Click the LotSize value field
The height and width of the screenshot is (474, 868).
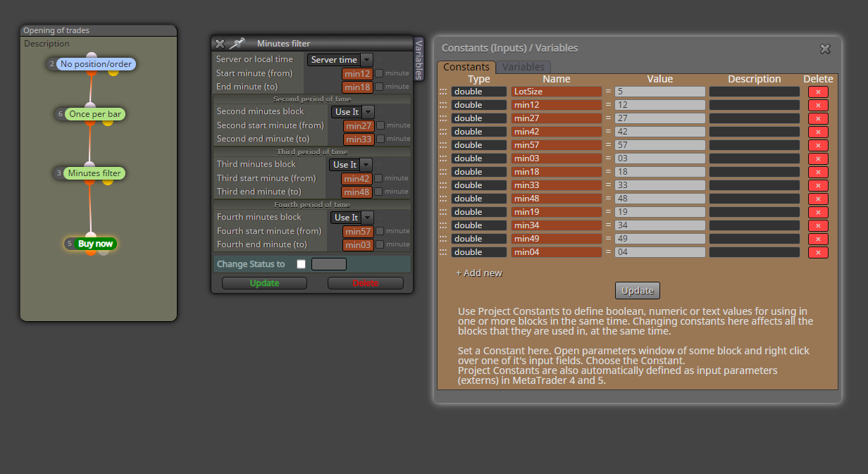(x=660, y=92)
